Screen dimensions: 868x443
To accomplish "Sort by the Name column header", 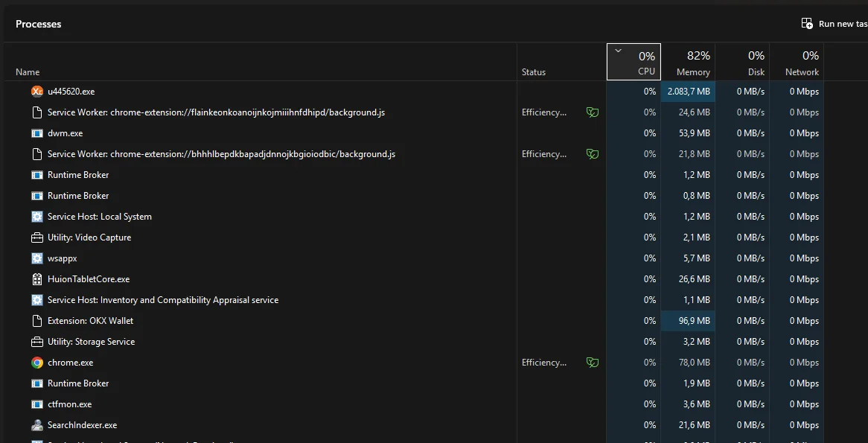I will click(28, 72).
